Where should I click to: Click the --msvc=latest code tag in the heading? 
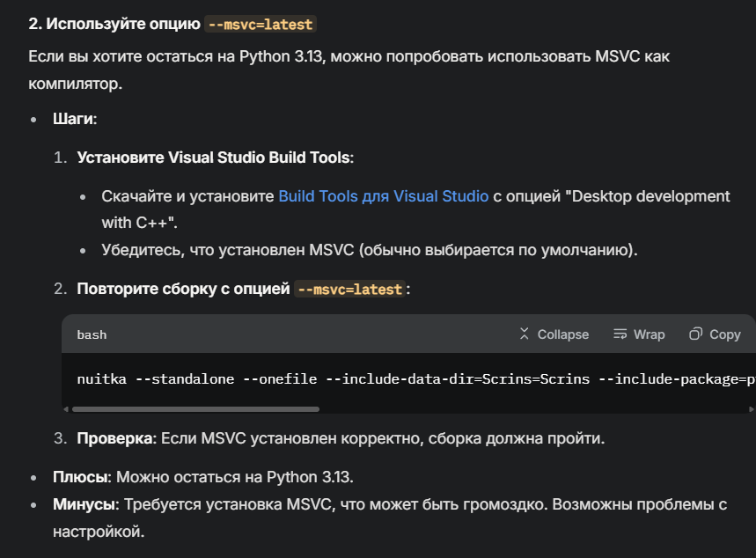click(x=261, y=25)
